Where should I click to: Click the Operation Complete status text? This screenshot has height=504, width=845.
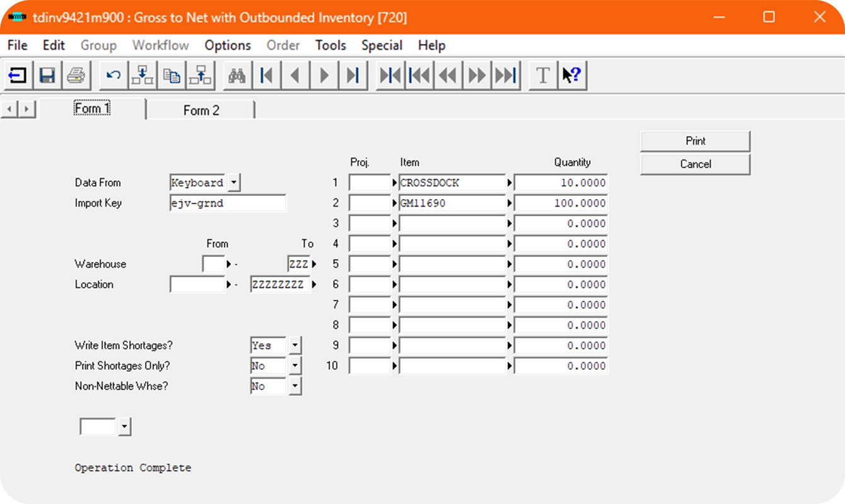click(x=133, y=467)
